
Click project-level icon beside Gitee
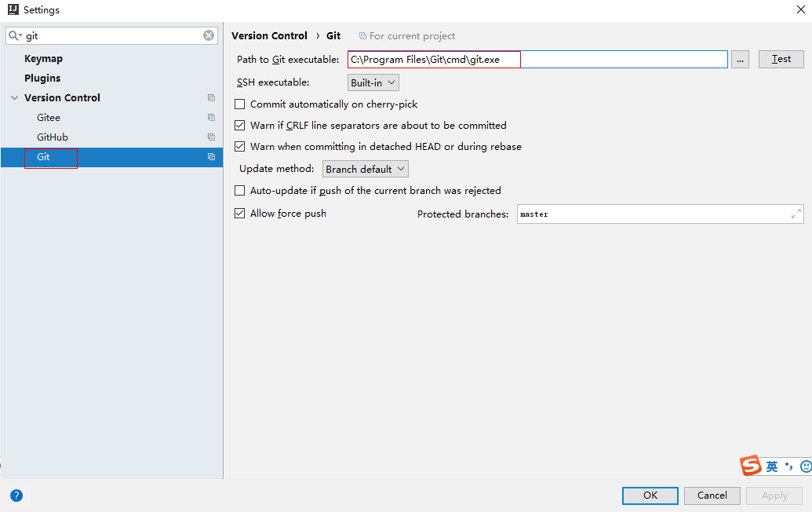[x=211, y=118]
